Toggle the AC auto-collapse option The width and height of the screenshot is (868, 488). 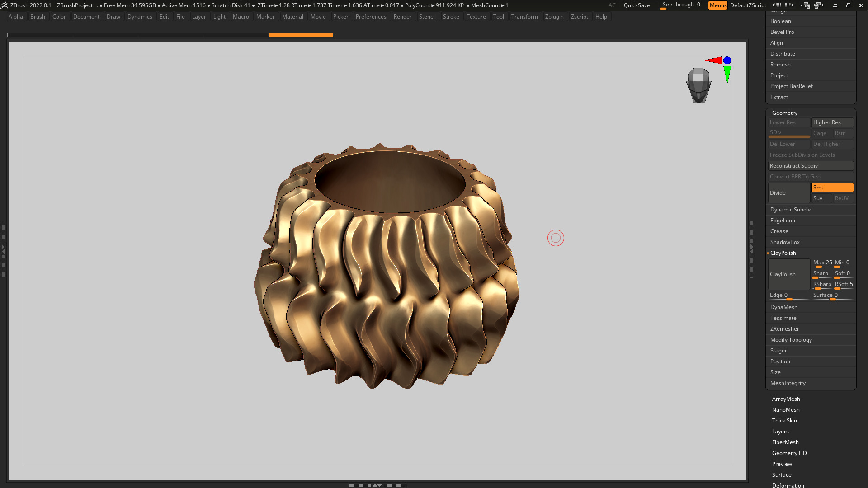612,5
